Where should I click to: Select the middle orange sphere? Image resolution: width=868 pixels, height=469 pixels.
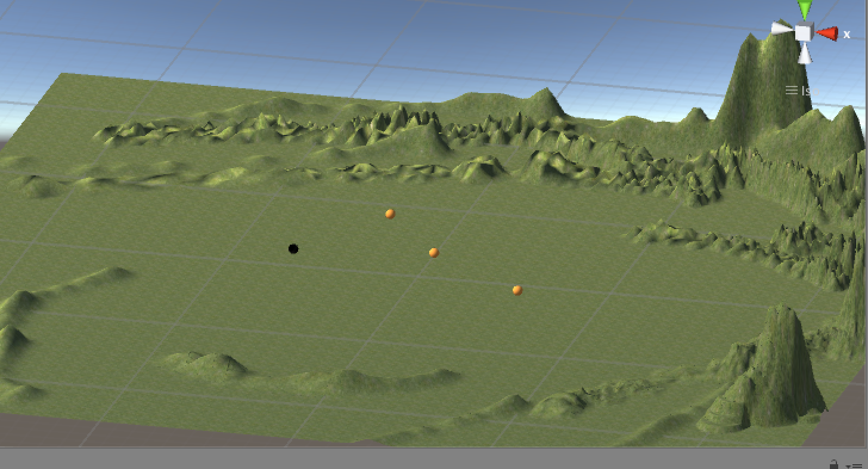tap(433, 252)
